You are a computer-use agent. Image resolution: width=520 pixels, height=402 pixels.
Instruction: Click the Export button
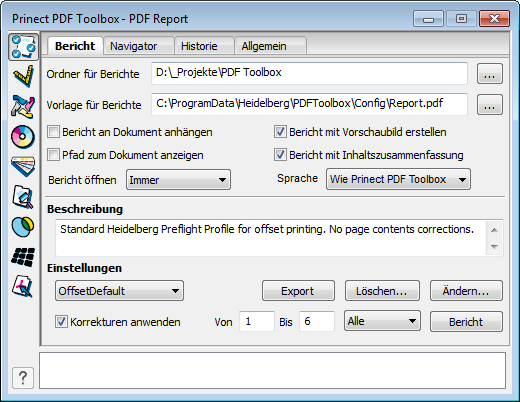tap(298, 291)
